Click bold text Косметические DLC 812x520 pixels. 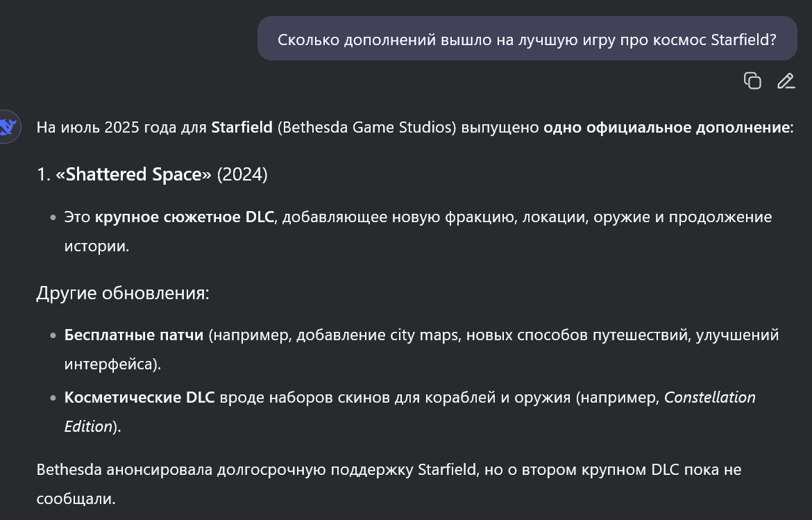(x=139, y=398)
